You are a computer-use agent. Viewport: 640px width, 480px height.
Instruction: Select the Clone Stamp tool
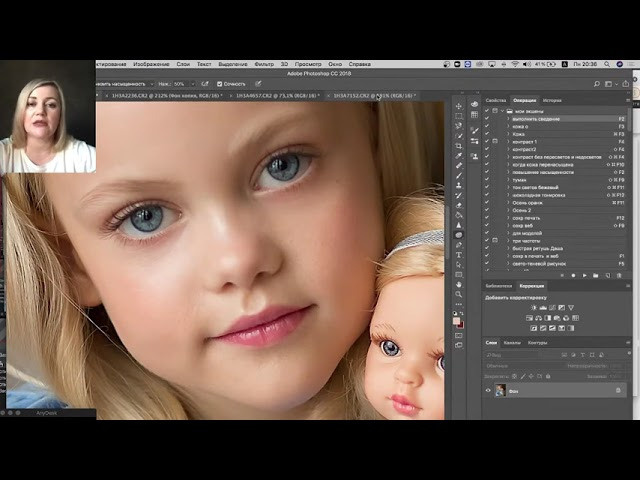click(459, 185)
